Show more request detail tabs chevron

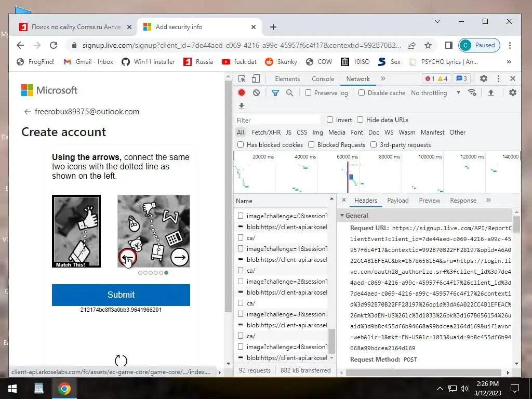(488, 200)
